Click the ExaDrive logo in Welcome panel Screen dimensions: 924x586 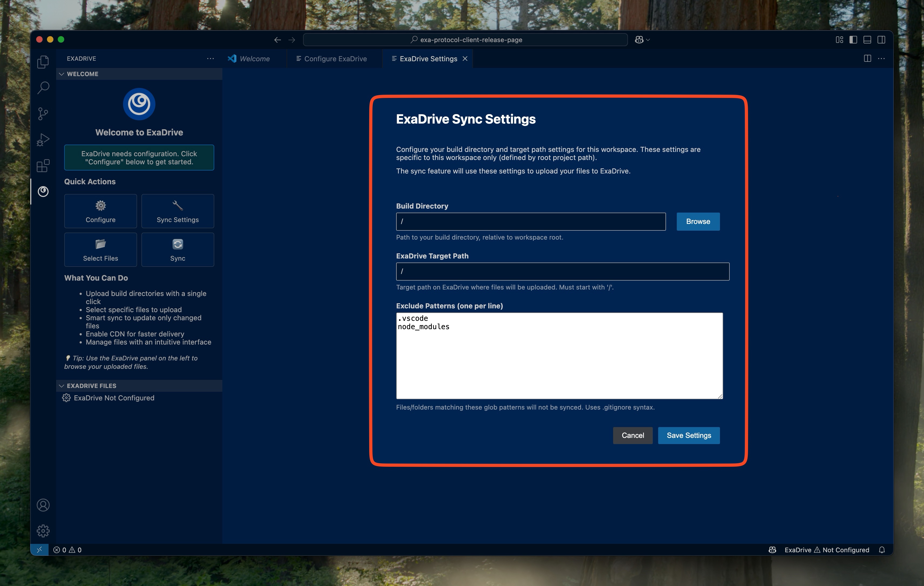(x=139, y=104)
